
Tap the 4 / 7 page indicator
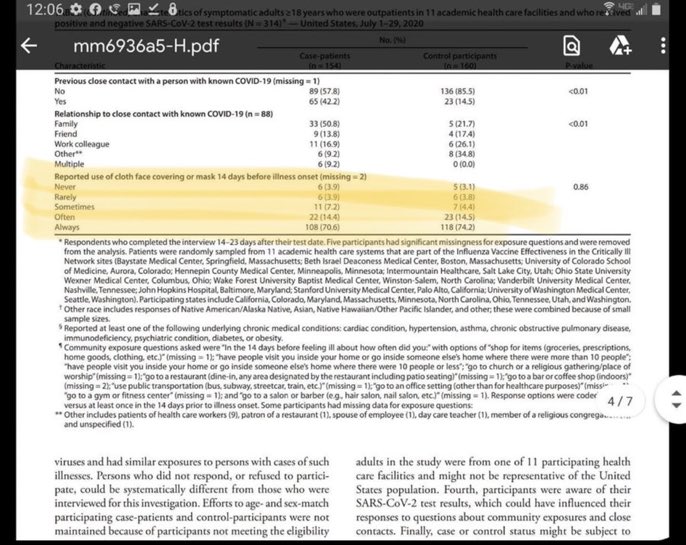click(x=620, y=401)
